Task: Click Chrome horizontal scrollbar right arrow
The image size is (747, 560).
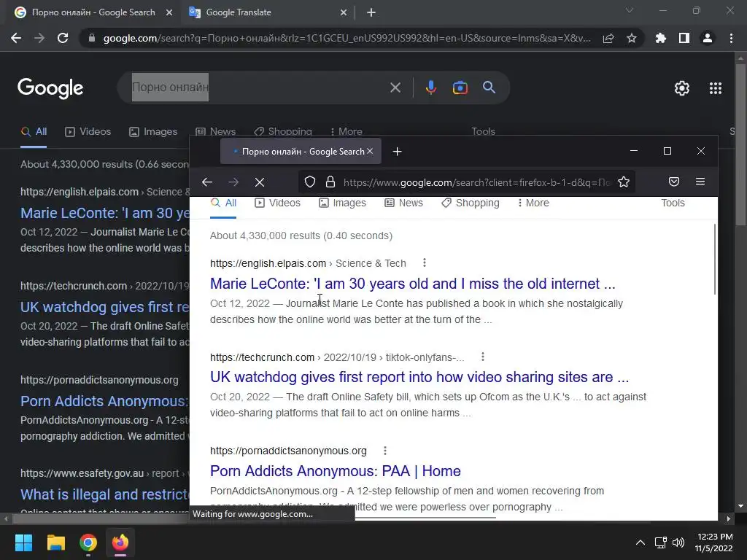Action: click(728, 518)
